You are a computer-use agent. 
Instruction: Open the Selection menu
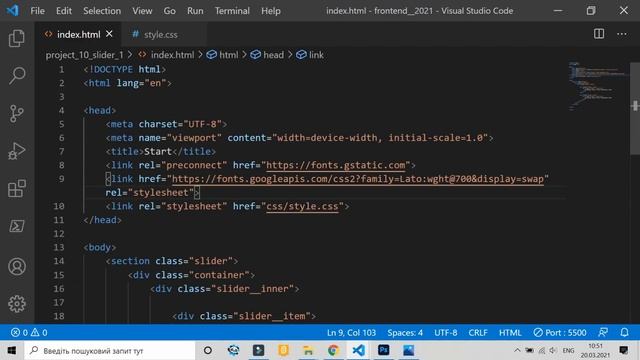pos(102,11)
